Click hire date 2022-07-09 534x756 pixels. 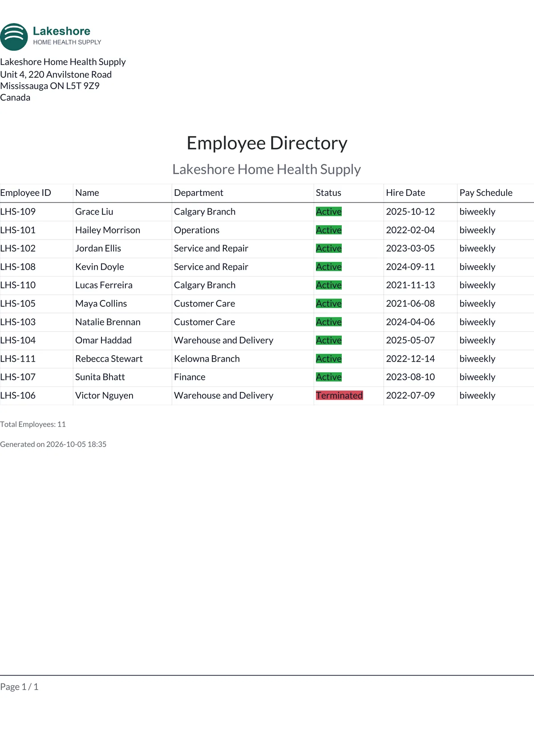coord(410,395)
